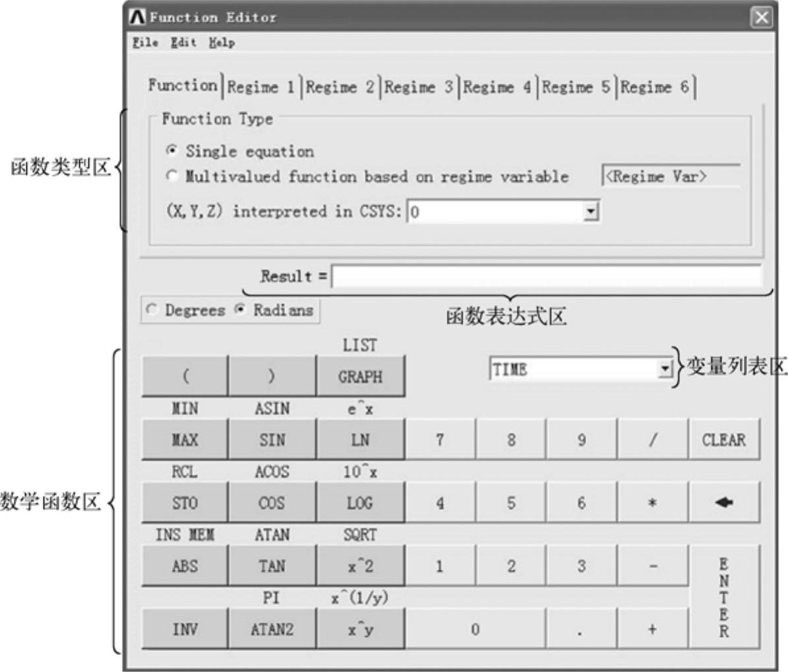The width and height of the screenshot is (788, 672).
Task: Click the ENTER key
Action: 723,597
